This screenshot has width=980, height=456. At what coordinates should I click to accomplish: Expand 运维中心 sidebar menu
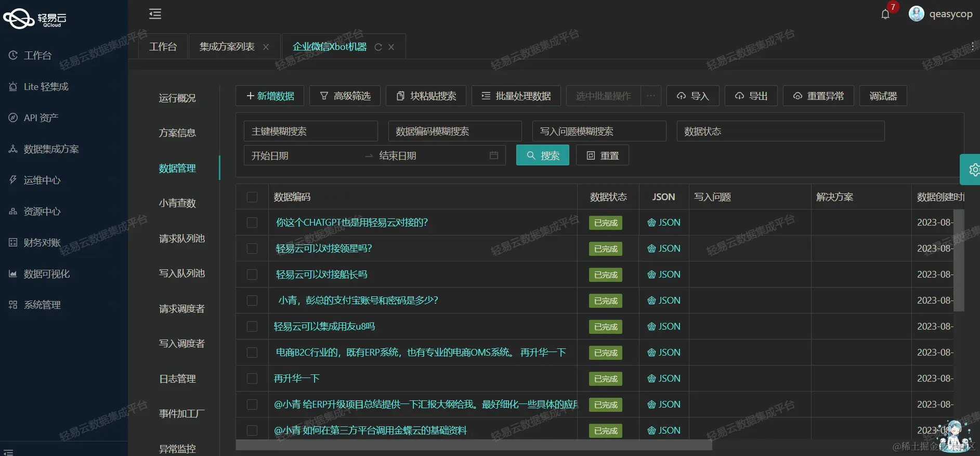64,180
